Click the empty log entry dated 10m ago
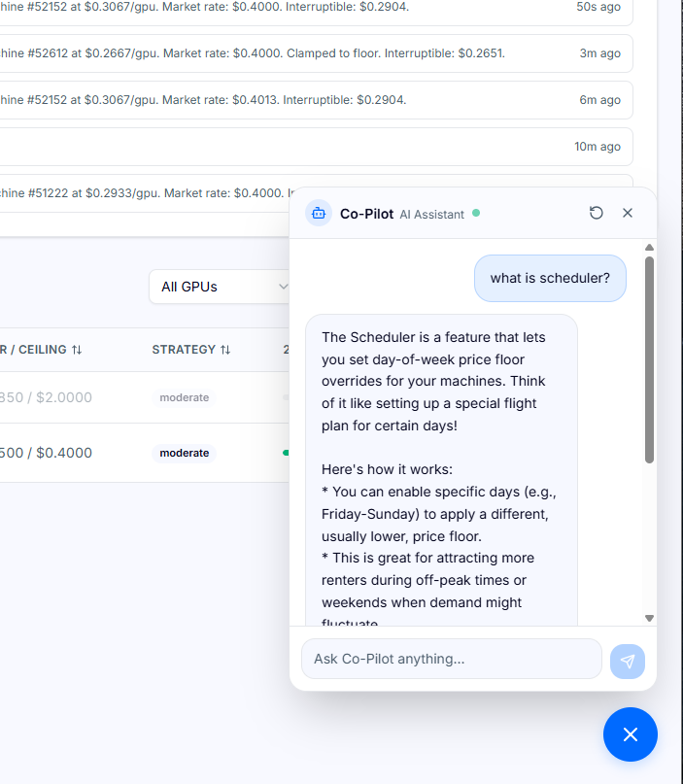This screenshot has height=784, width=683. 316,147
